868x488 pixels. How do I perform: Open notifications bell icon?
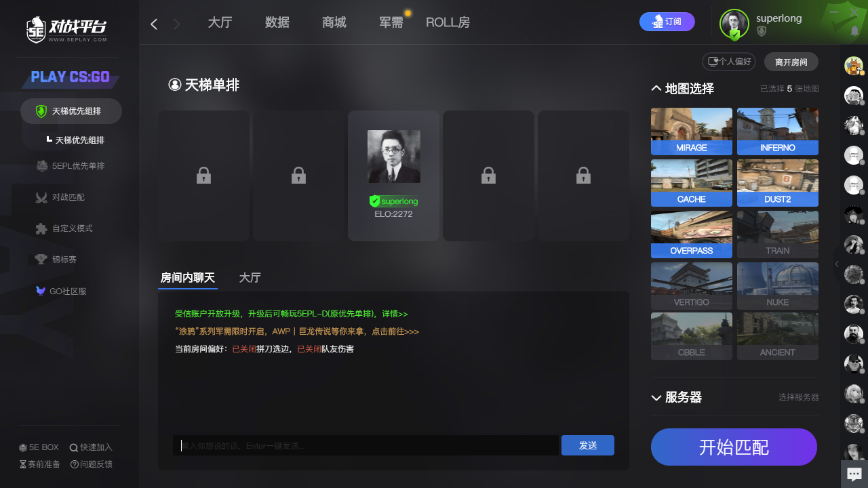click(x=854, y=30)
